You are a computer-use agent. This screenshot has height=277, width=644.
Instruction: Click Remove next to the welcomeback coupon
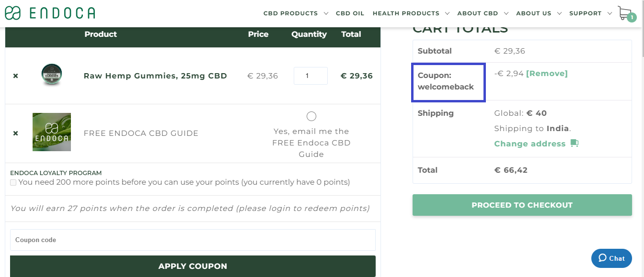pyautogui.click(x=547, y=73)
